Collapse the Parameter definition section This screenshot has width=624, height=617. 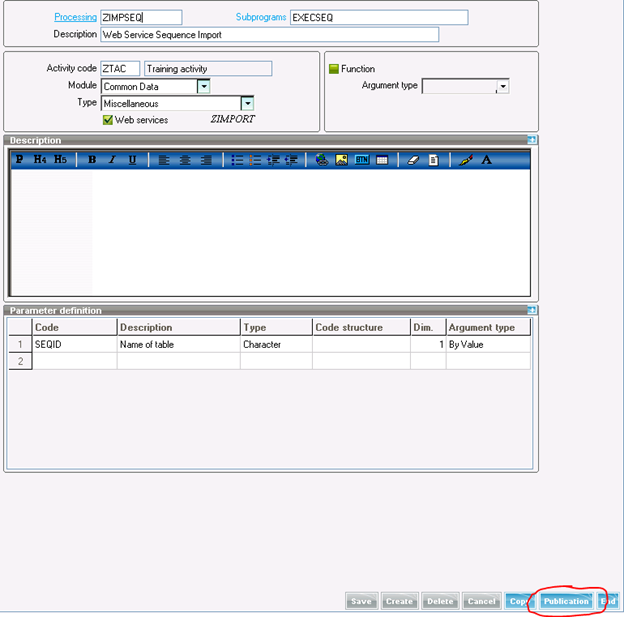[x=532, y=310]
